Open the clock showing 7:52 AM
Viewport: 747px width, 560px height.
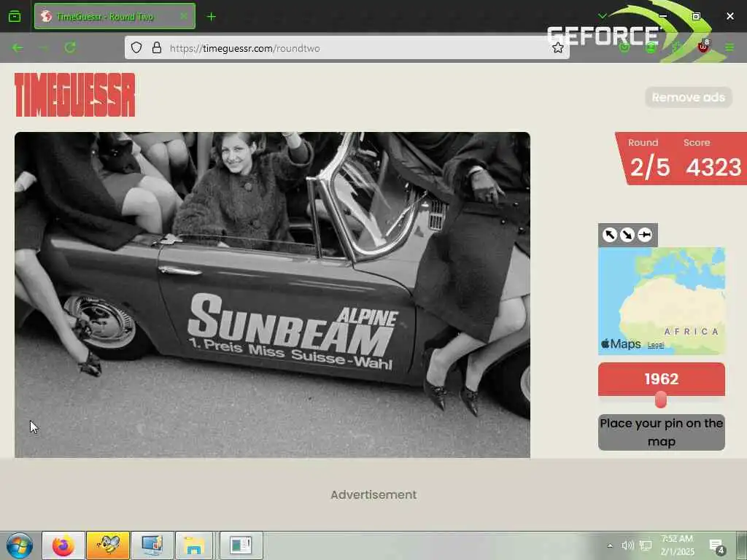tap(677, 545)
